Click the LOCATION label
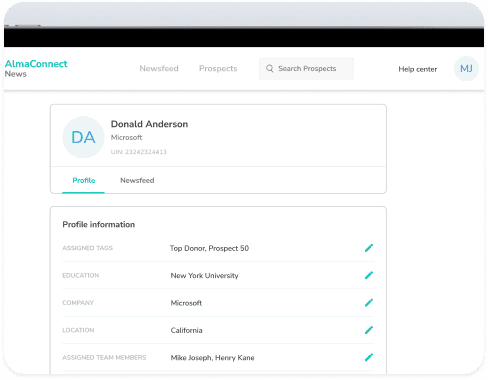This screenshot has height=380, width=488. click(78, 330)
